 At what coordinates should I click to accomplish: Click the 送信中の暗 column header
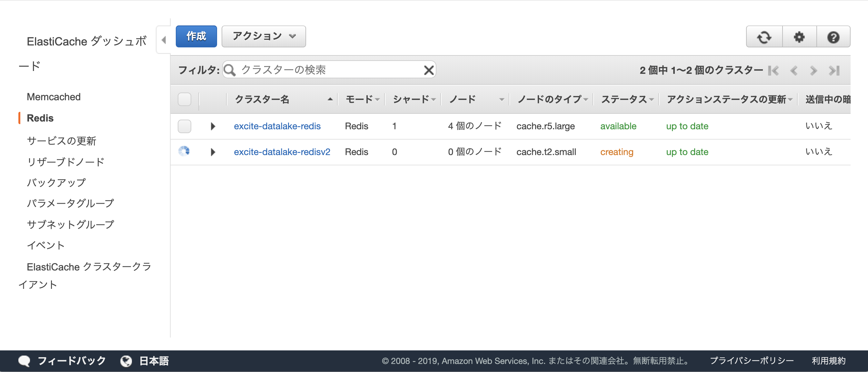(828, 99)
